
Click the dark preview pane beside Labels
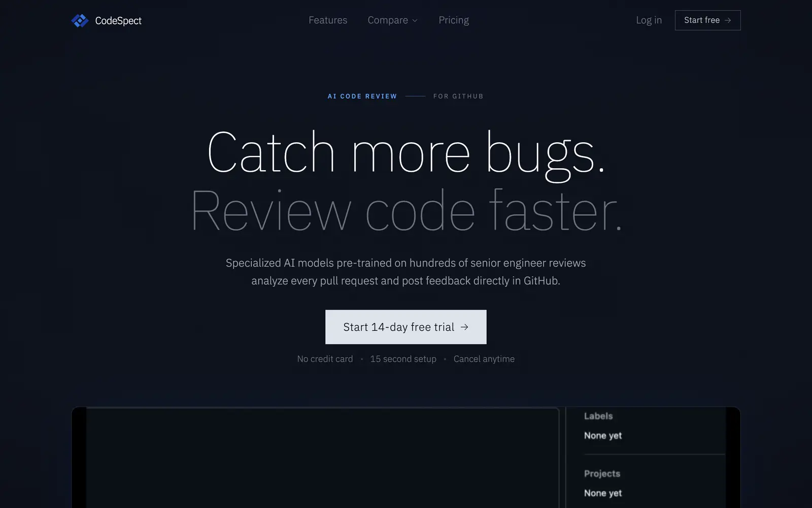pyautogui.click(x=322, y=458)
